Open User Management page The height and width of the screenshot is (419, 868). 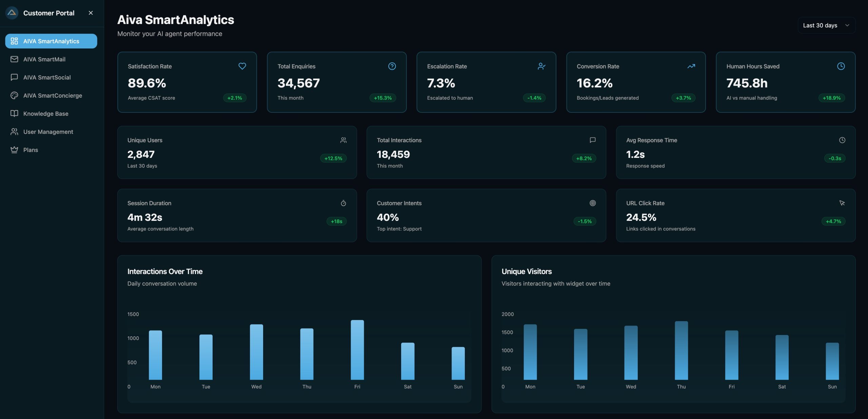pyautogui.click(x=48, y=132)
